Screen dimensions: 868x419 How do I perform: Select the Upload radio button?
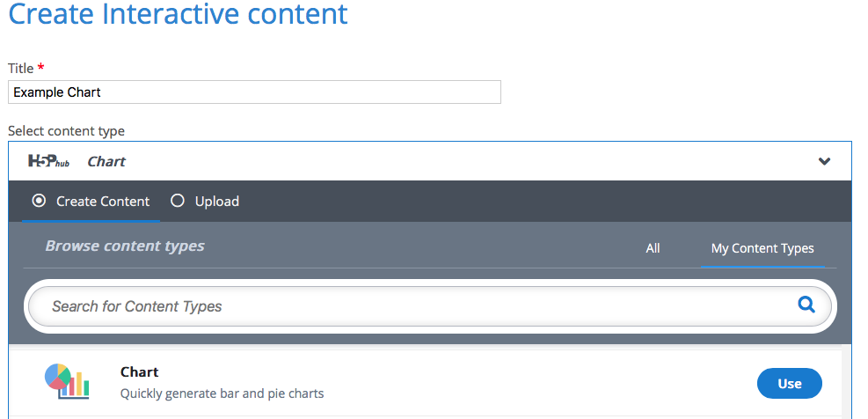coord(178,201)
